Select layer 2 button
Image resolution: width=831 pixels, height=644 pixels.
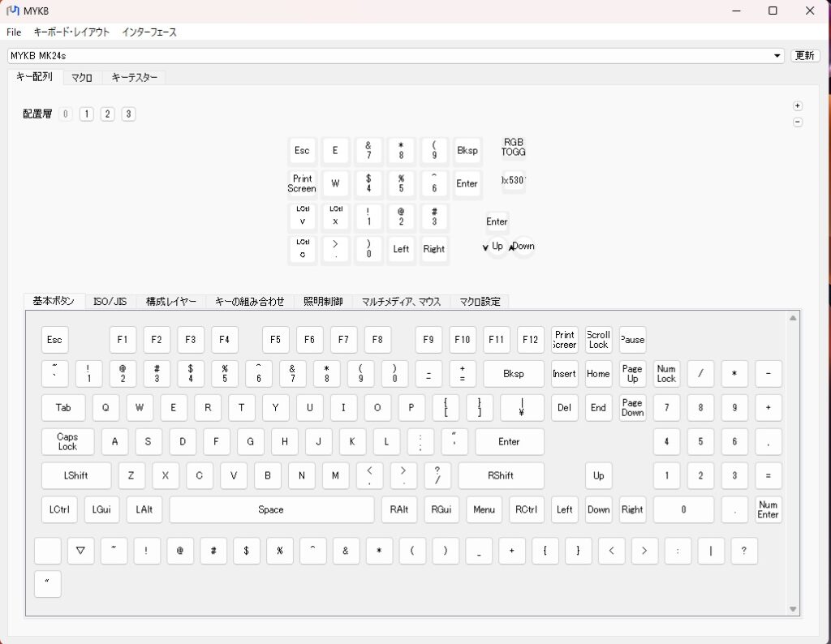coord(108,114)
